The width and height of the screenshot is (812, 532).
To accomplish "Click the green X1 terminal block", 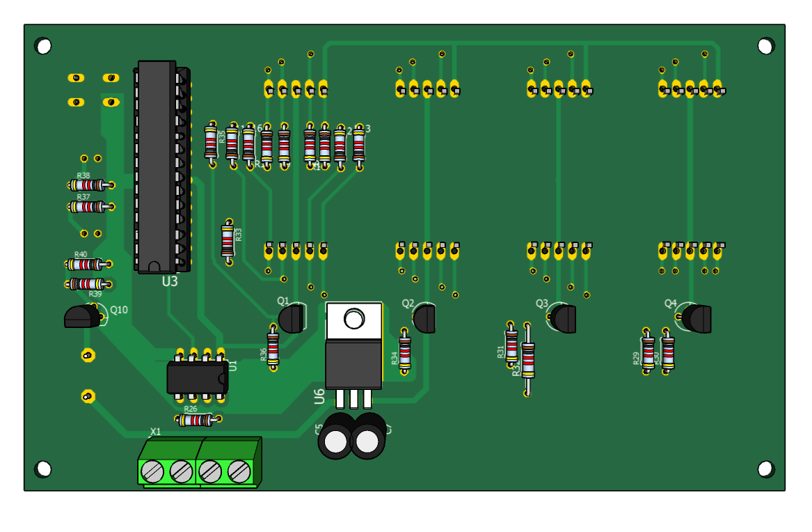I will (x=199, y=464).
